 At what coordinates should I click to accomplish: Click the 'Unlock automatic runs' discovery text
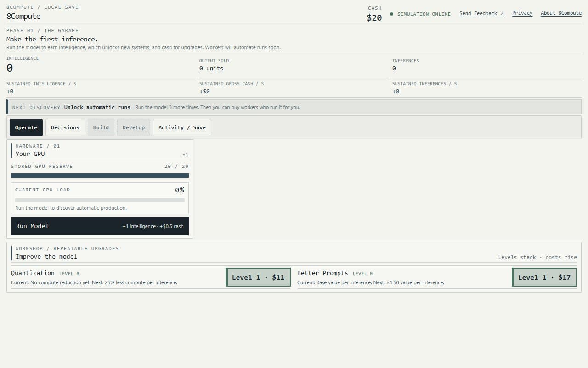click(97, 107)
